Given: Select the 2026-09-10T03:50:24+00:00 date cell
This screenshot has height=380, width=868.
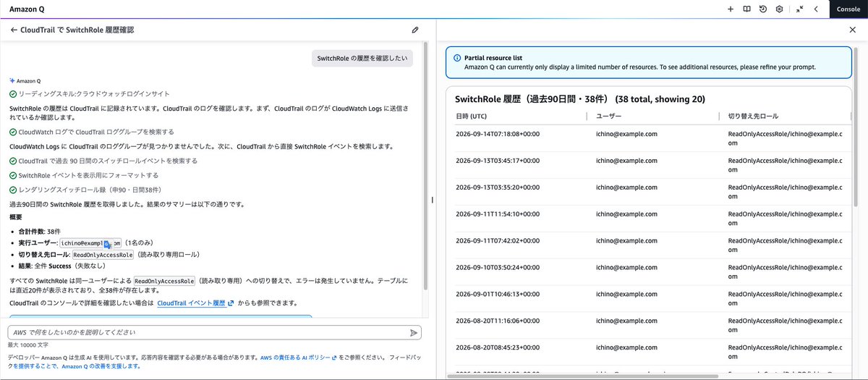Looking at the screenshot, I should (x=498, y=268).
